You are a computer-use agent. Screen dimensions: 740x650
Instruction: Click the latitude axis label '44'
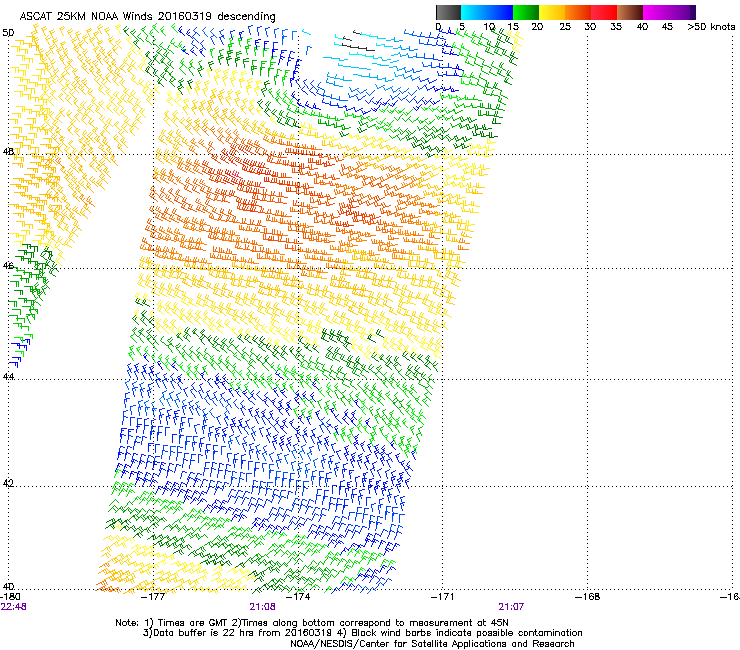(x=8, y=377)
